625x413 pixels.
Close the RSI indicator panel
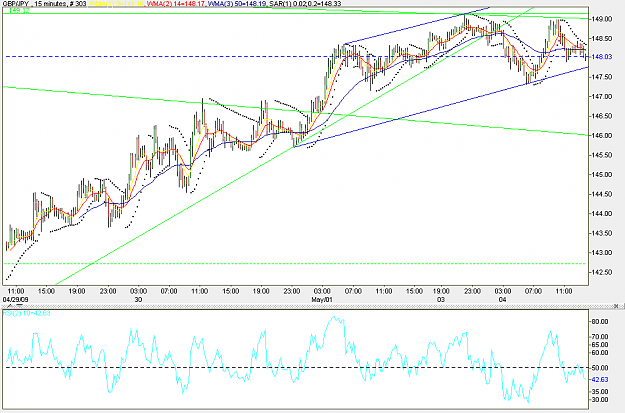(616, 306)
